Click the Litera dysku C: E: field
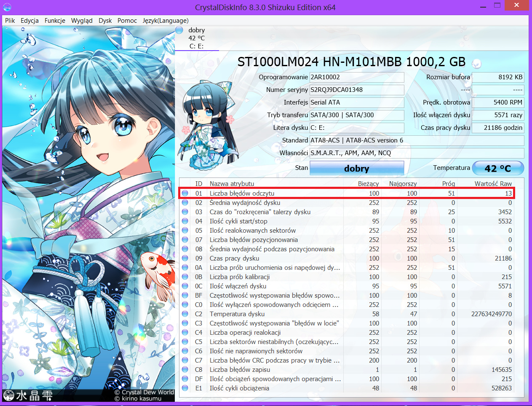532x406 pixels. (x=357, y=128)
